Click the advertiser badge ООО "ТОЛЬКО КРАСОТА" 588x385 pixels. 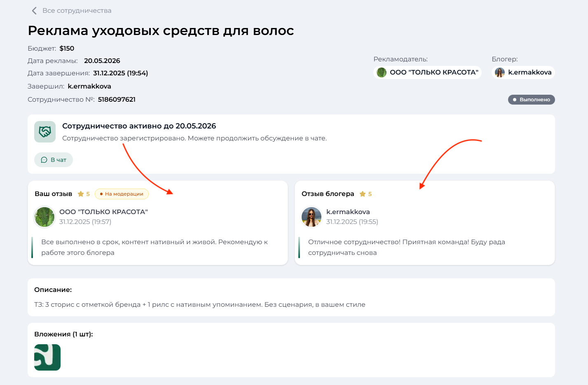pyautogui.click(x=427, y=72)
